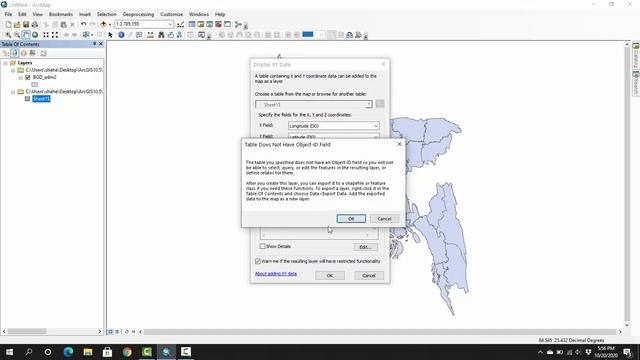Select the Pan hand tool
640x360 pixels.
(x=26, y=35)
